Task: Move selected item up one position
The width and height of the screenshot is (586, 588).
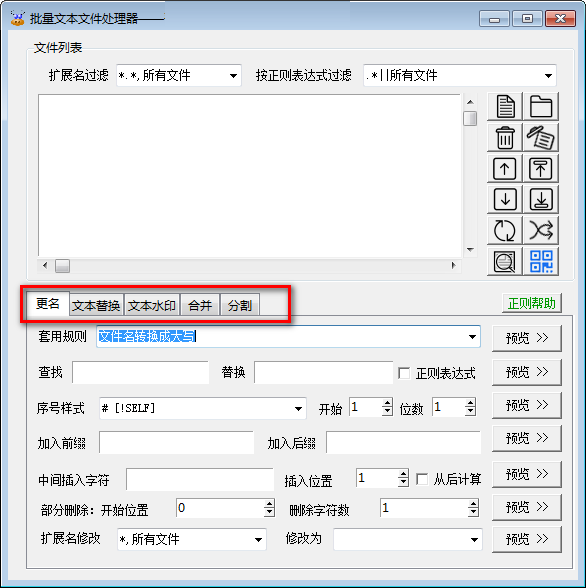Action: point(505,169)
